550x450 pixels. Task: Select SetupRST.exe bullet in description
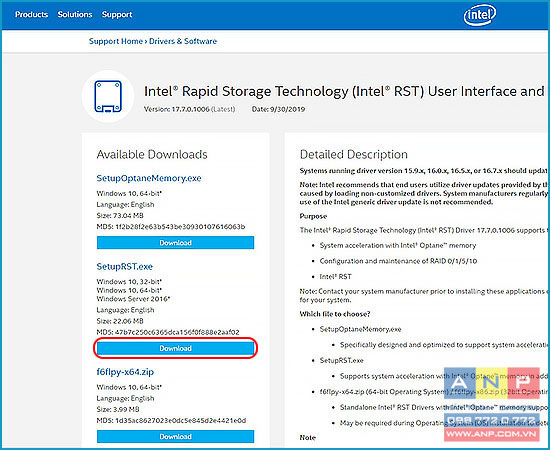pos(341,361)
